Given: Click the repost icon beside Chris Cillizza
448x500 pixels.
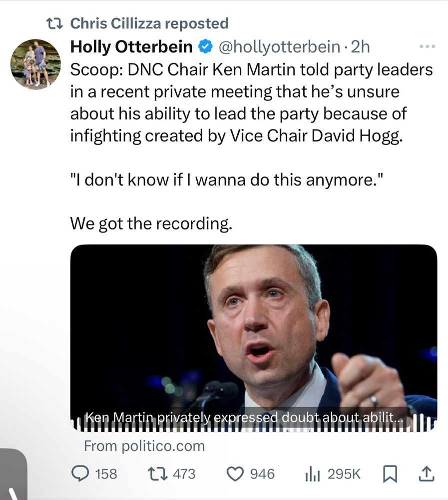Looking at the screenshot, I should [55, 23].
